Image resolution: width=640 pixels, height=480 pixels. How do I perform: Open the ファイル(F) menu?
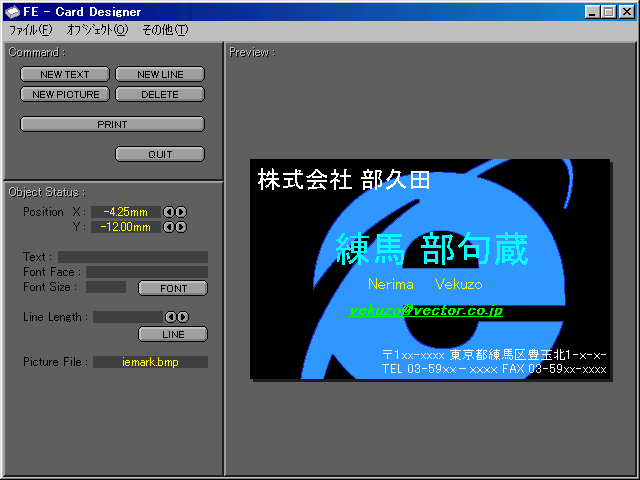click(31, 30)
